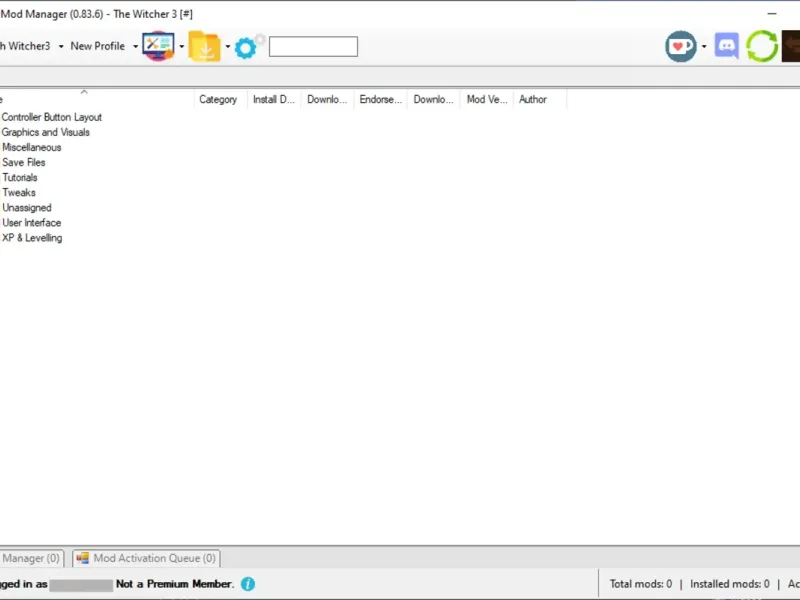
Task: Select the Miscellaneous category
Action: (x=32, y=147)
